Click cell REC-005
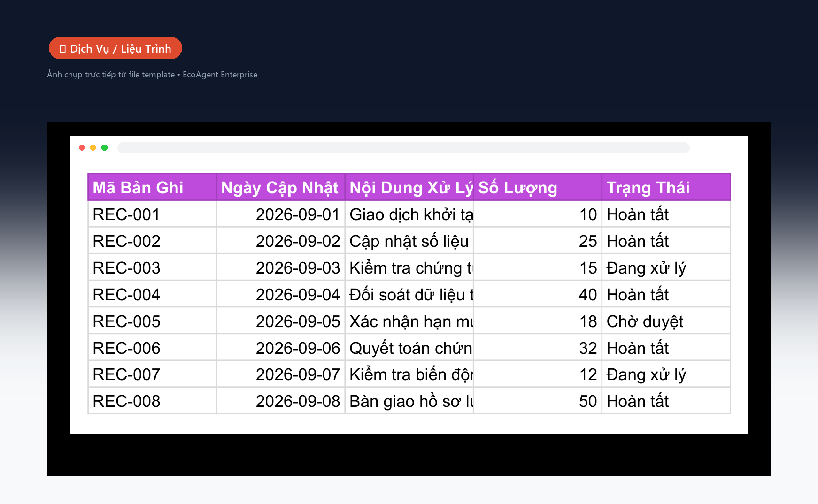Screen dimensions: 818x504 [152, 321]
